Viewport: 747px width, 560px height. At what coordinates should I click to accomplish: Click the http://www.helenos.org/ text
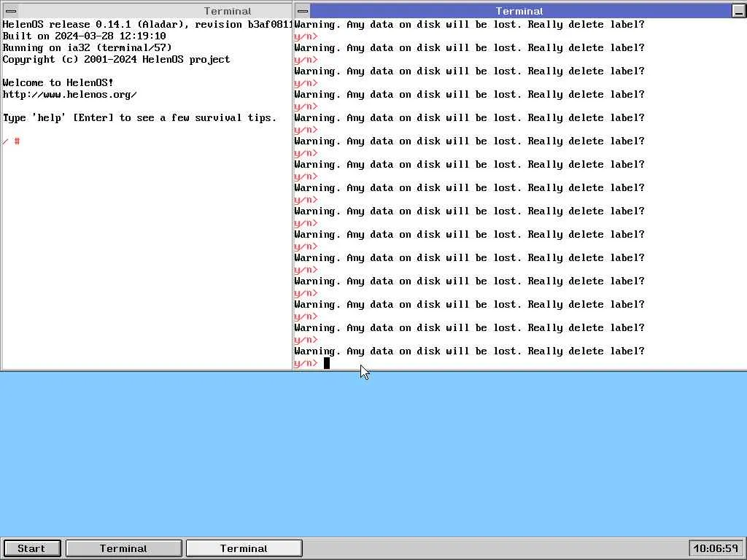(69, 94)
